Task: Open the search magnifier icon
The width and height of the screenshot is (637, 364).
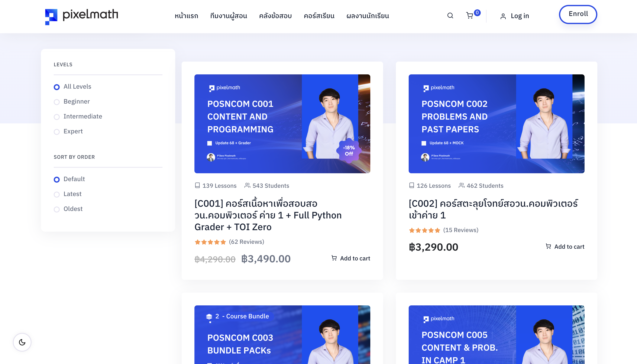Action: coord(450,16)
